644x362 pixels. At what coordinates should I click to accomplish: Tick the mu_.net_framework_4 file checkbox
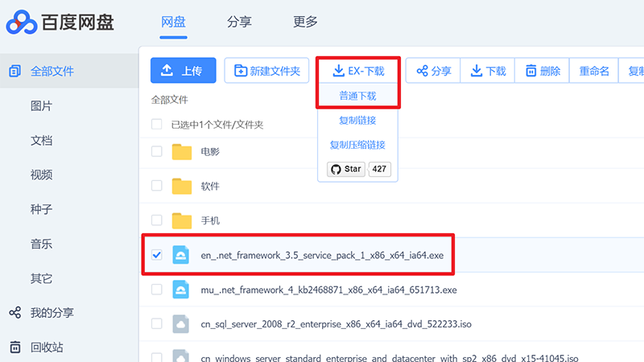coord(157,290)
